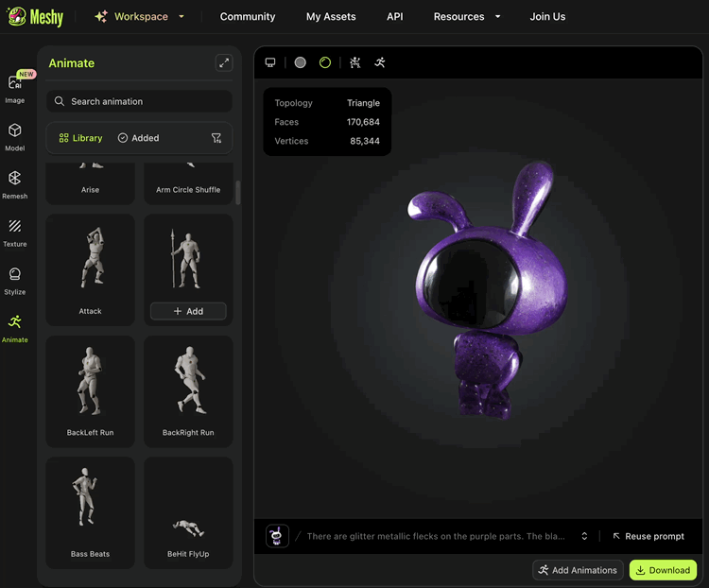Click the animation list scrollbar
Screen dimensions: 709x588
(238, 193)
